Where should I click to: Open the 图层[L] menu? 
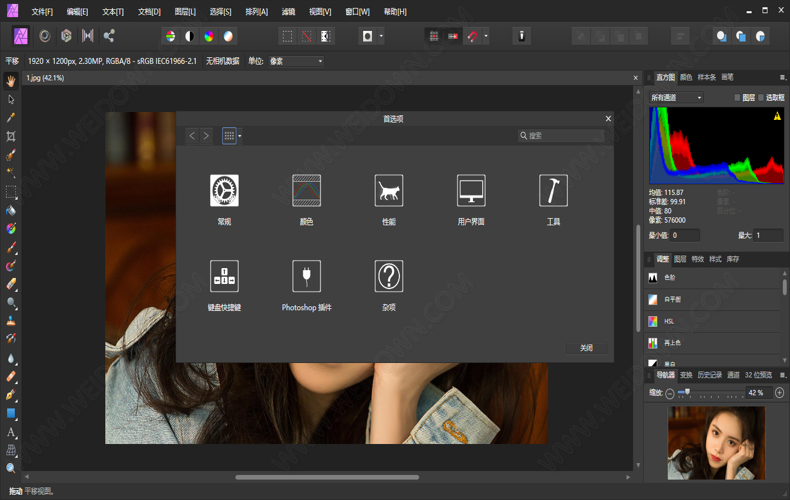point(185,12)
